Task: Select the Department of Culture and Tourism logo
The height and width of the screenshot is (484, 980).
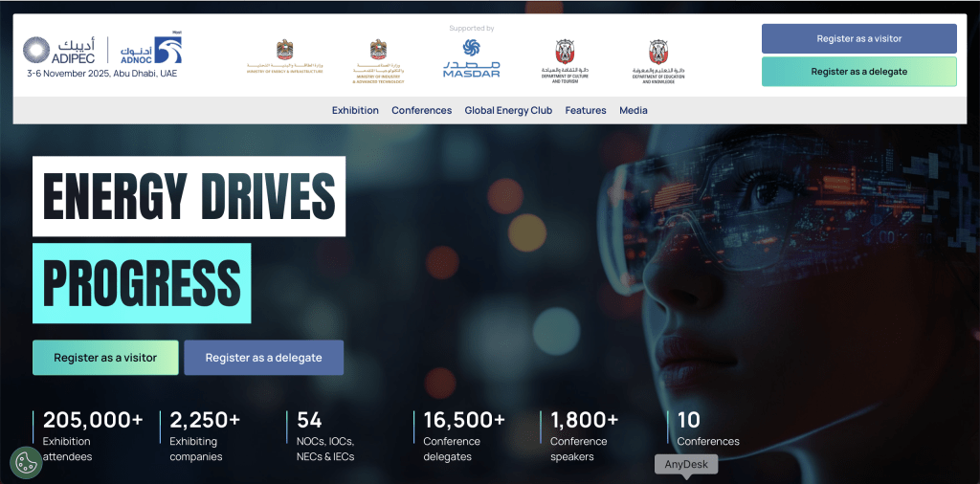Action: tap(565, 60)
